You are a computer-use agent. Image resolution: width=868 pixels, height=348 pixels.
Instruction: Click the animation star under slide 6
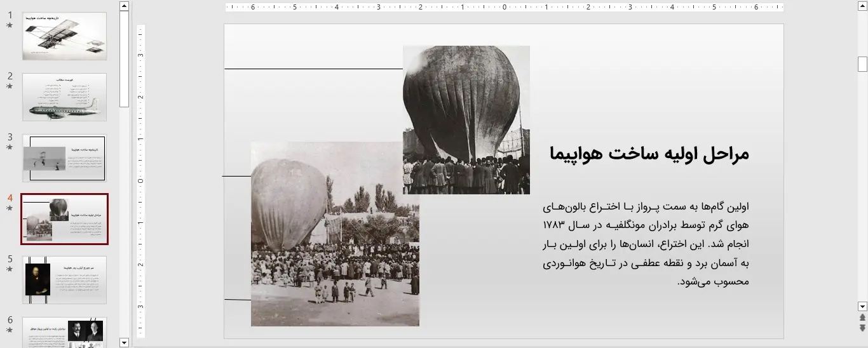10,330
